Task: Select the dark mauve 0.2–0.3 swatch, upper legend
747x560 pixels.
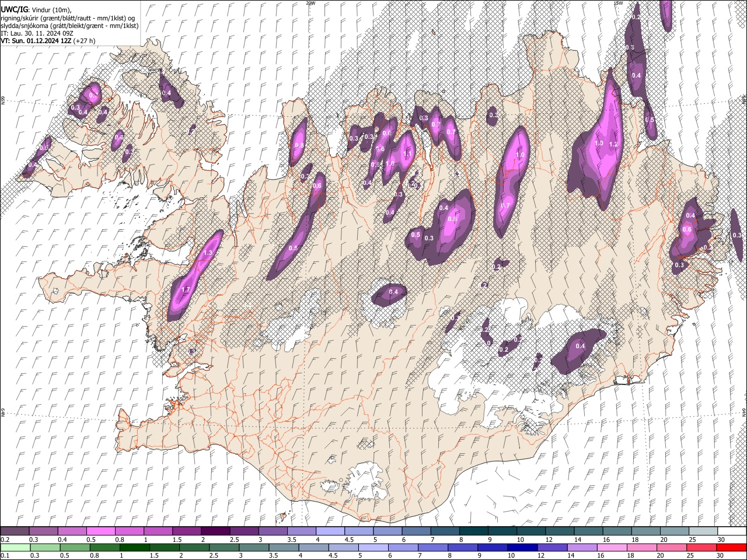Action: pos(15,531)
